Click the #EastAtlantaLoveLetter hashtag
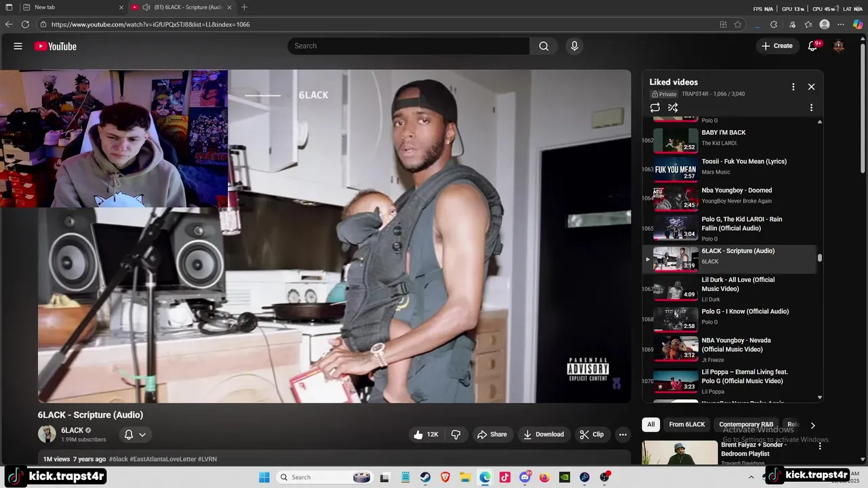This screenshot has width=868, height=488. tap(162, 460)
